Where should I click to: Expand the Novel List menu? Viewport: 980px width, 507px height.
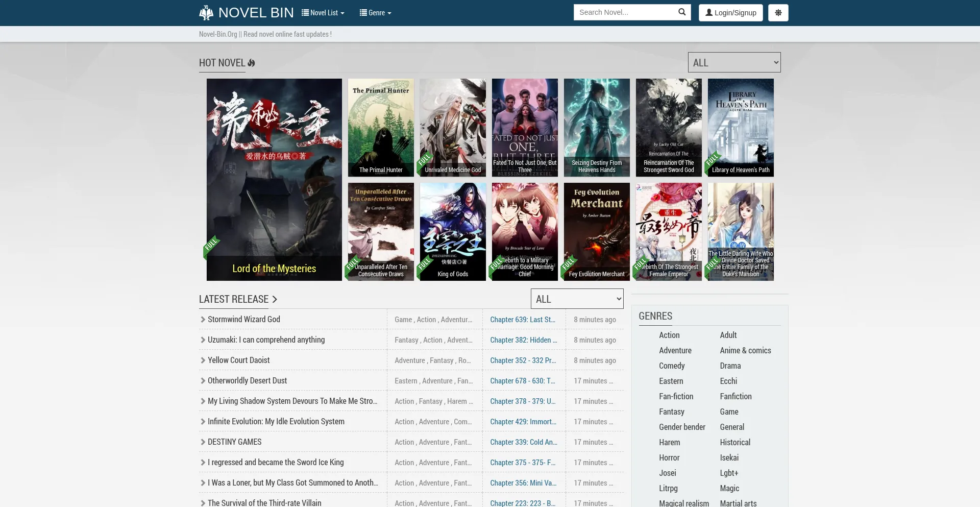coord(323,13)
